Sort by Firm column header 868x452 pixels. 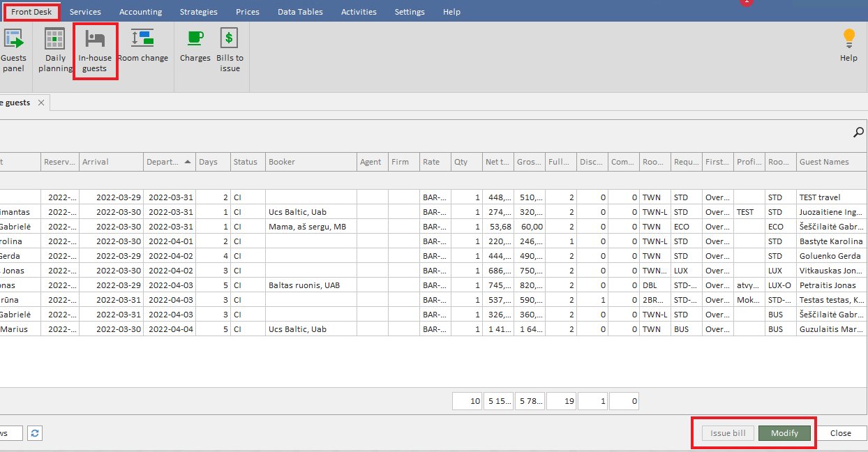(404, 162)
